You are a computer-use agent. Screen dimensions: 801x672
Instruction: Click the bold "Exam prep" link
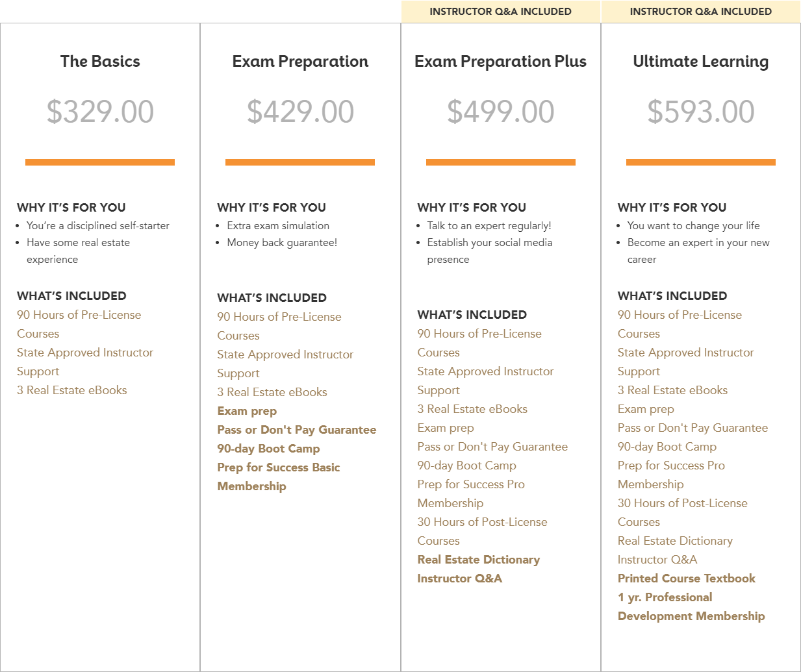[x=247, y=411]
